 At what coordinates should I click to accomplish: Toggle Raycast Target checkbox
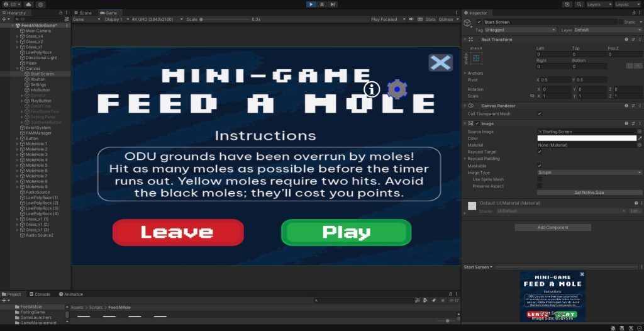(x=540, y=152)
